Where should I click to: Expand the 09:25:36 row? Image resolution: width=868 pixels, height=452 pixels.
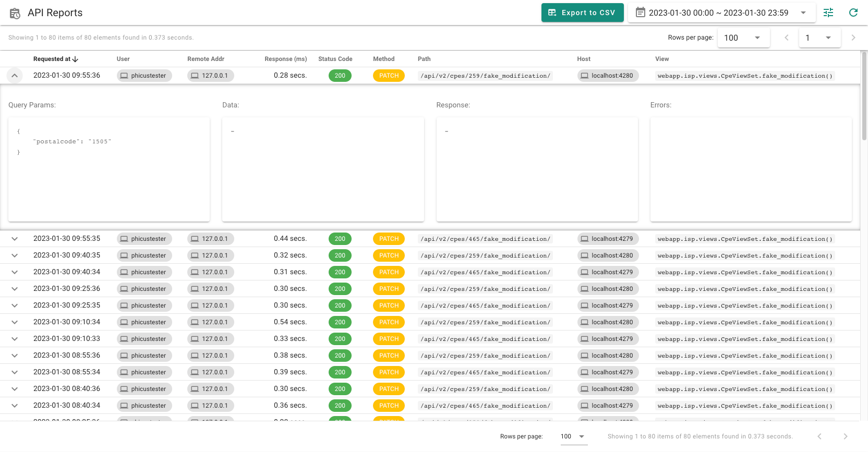pos(15,289)
